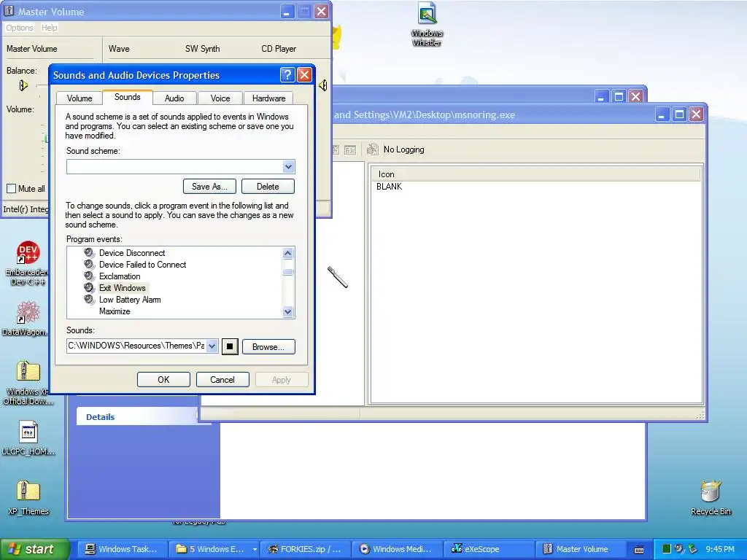Click the volume tray icon
This screenshot has width=747, height=560.
tap(679, 549)
